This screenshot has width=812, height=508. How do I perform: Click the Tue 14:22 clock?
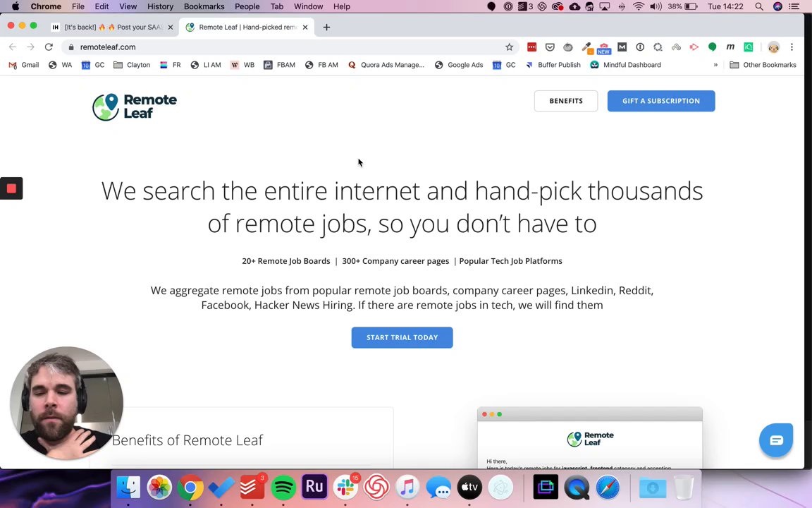(x=725, y=7)
